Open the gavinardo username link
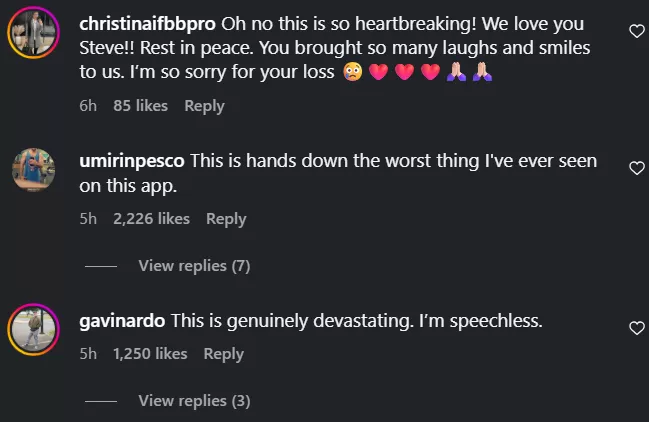This screenshot has height=422, width=649. pos(122,322)
